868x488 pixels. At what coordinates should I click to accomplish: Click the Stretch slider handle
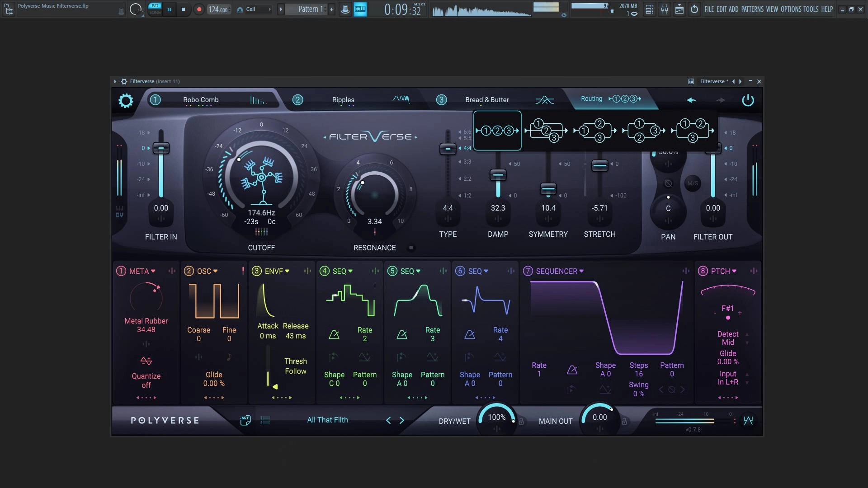[599, 165]
